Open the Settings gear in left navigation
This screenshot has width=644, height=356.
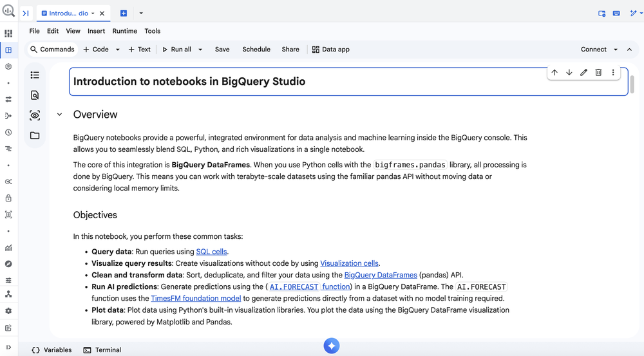click(x=8, y=311)
